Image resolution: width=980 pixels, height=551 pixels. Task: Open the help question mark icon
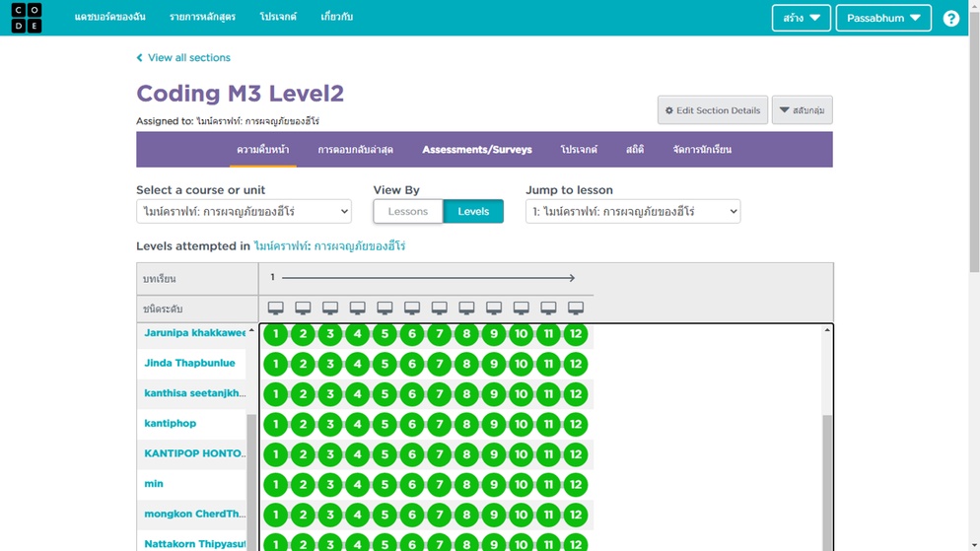(950, 19)
